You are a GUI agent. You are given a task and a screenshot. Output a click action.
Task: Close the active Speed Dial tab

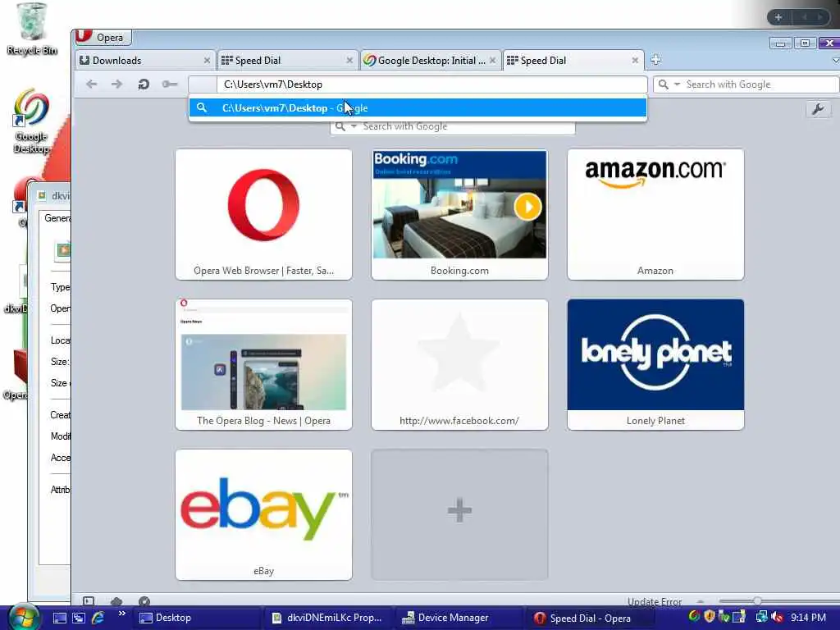(x=635, y=61)
